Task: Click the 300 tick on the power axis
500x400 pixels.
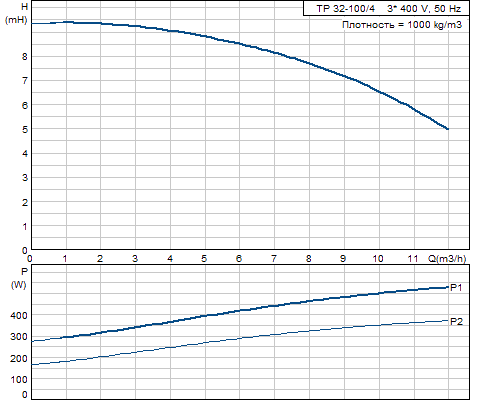Action: click(x=19, y=337)
